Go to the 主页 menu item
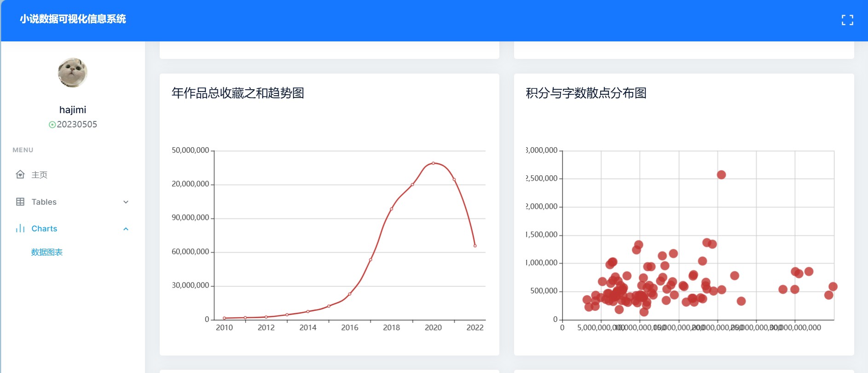 click(x=40, y=175)
